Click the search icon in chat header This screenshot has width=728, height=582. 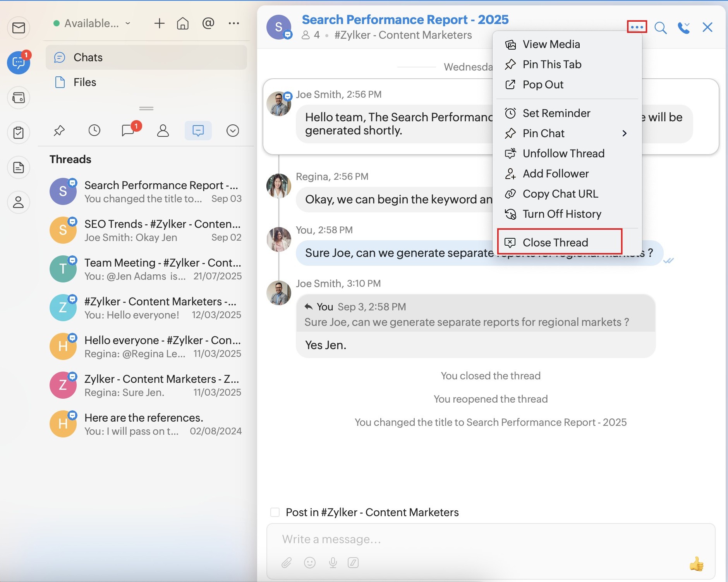(x=660, y=28)
